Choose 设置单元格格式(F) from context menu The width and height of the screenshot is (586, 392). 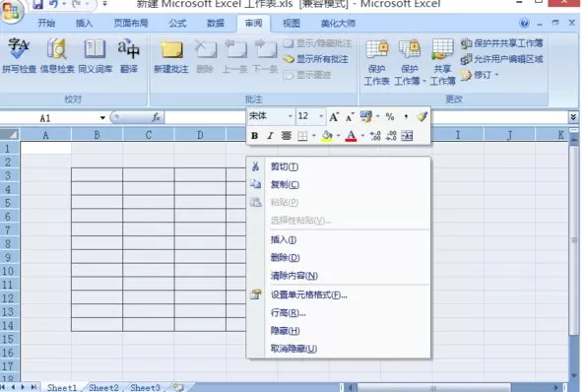coord(338,294)
